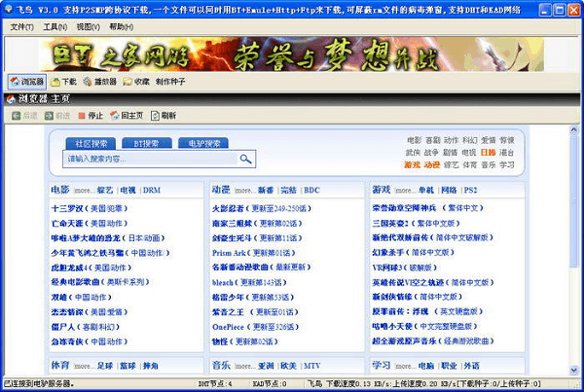The image size is (584, 392).
Task: Click more... next to the 游戏 heading
Action: tap(404, 191)
